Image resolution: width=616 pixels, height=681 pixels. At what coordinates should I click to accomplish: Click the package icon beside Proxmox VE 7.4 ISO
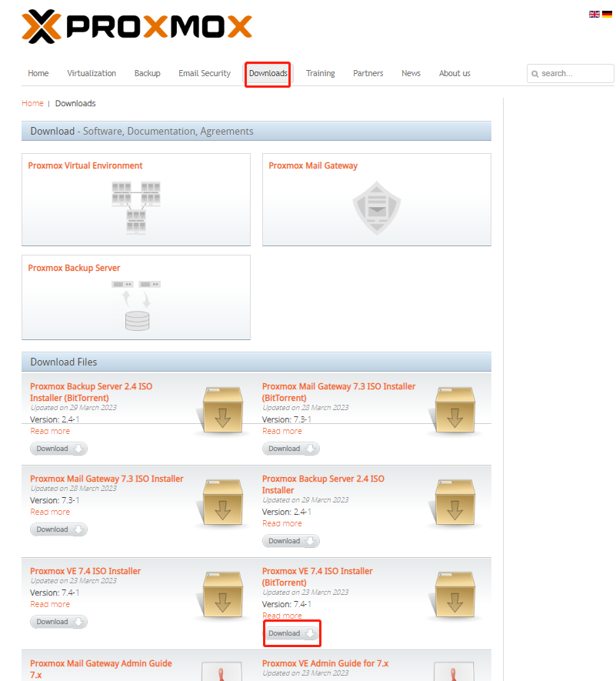(x=222, y=595)
